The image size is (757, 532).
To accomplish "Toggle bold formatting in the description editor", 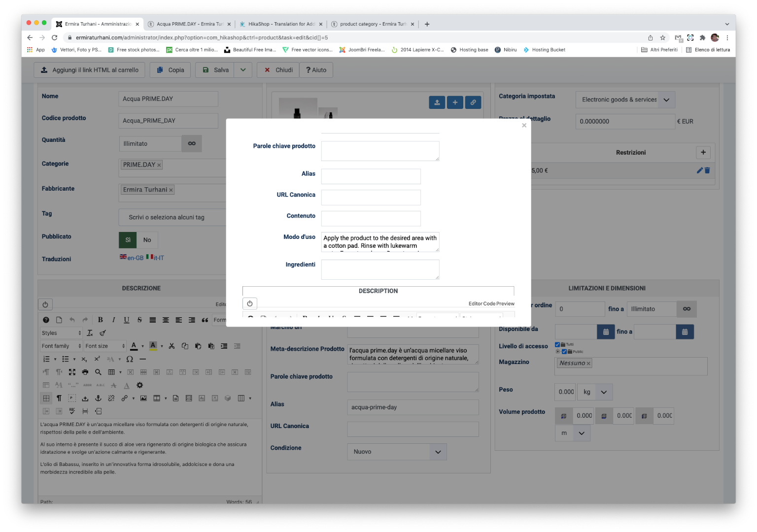I will pos(101,320).
